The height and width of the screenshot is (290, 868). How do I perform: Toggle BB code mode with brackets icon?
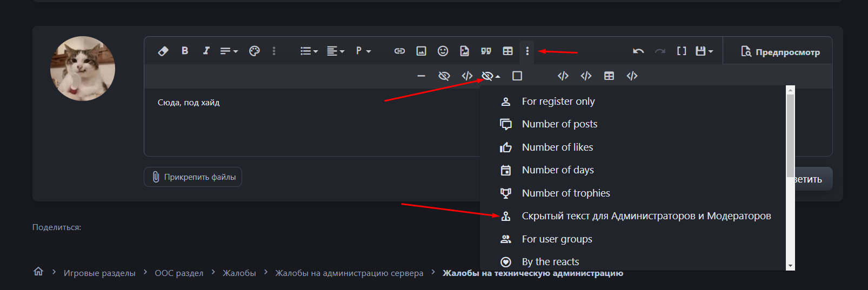tap(682, 51)
